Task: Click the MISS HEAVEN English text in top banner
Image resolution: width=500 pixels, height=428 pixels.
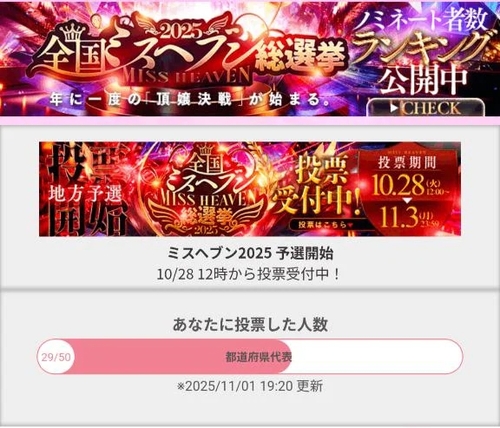Action: (186, 77)
